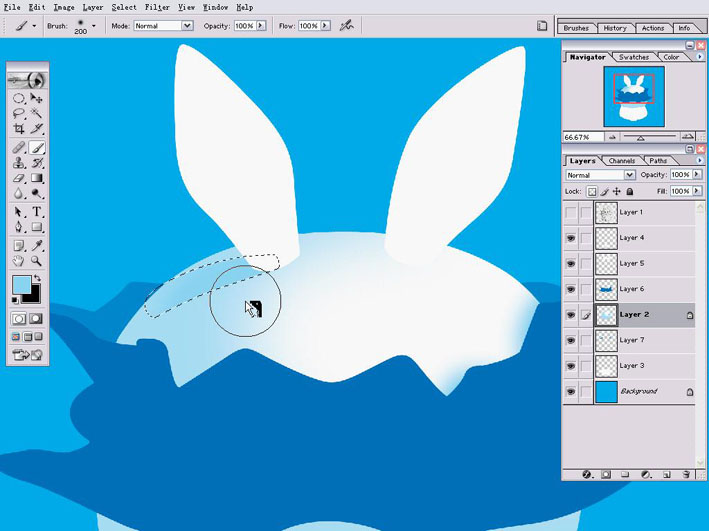Select the Pen tool
Screen dimensions: 709x531
[19, 227]
